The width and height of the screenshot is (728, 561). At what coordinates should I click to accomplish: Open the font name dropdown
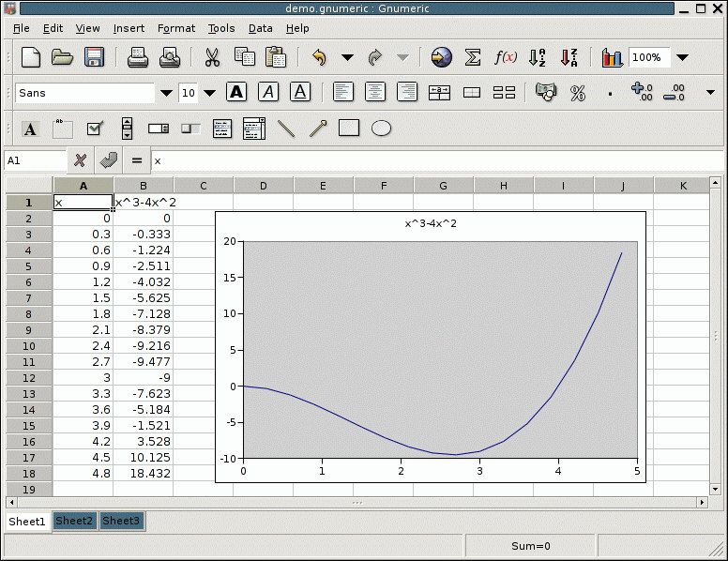point(166,93)
